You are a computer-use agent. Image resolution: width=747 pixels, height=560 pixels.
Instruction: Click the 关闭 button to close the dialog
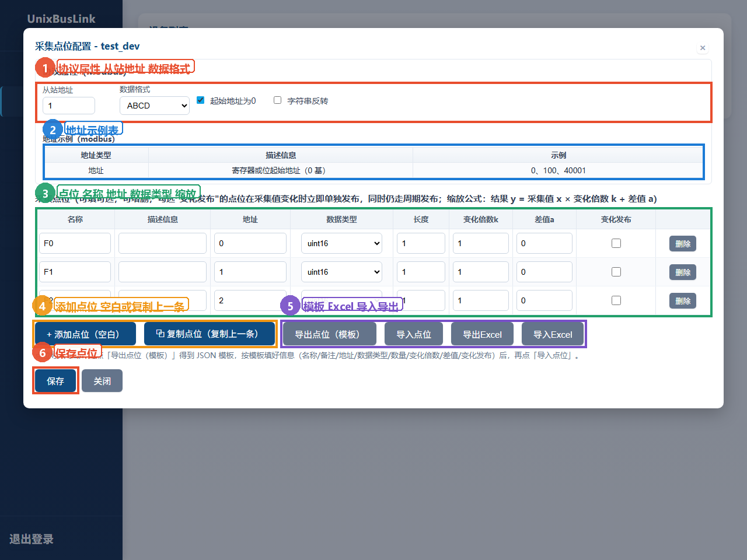tap(102, 381)
